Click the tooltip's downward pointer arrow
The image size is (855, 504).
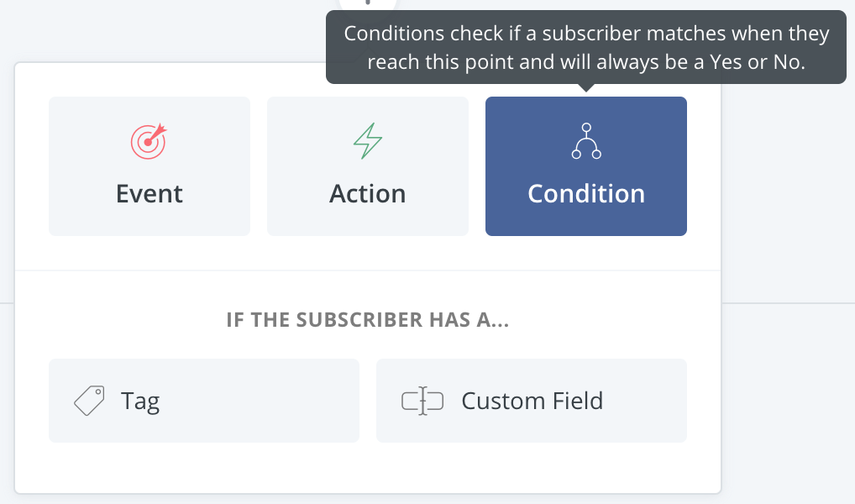point(586,87)
